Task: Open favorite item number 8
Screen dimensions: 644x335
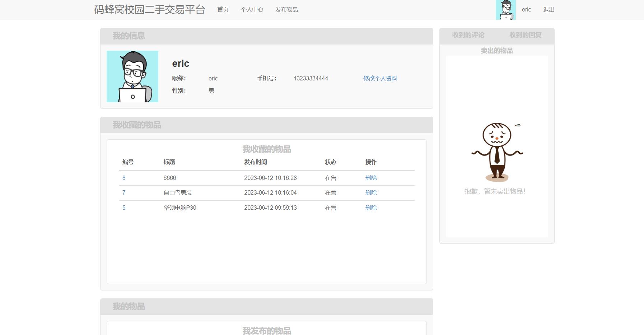Action: point(124,178)
